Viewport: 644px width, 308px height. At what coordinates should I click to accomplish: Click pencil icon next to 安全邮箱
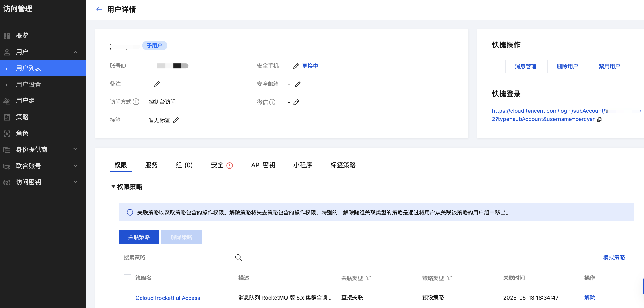[298, 84]
